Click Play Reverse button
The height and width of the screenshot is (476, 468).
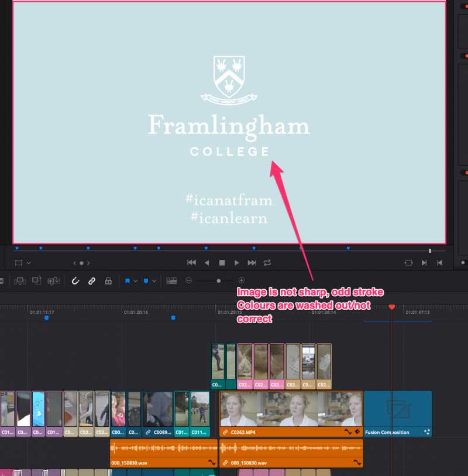[207, 263]
